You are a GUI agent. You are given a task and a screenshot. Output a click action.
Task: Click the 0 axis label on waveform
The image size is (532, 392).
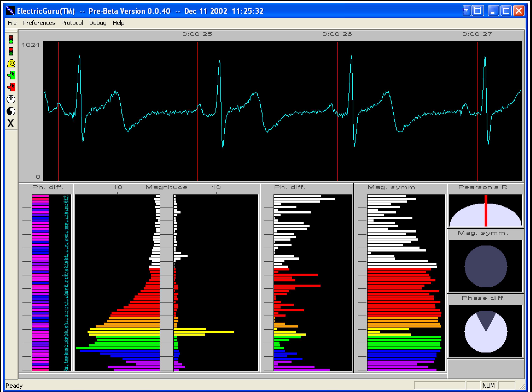(x=38, y=177)
